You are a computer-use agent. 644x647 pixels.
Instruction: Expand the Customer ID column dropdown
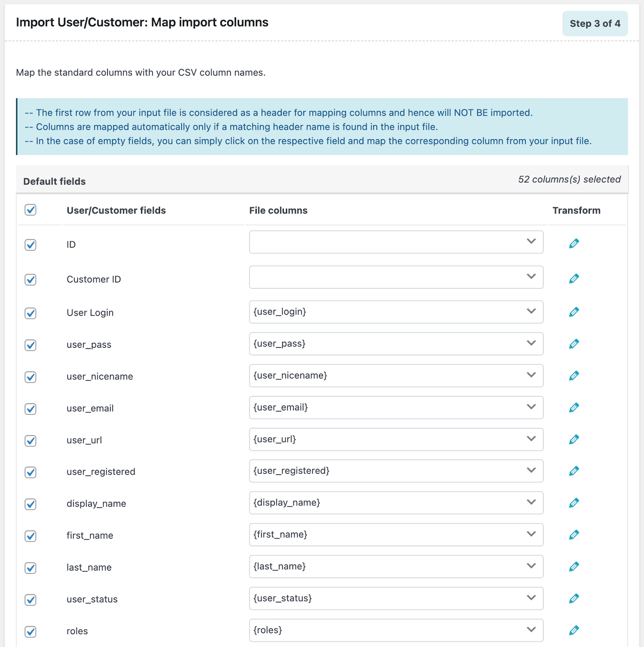(x=396, y=277)
